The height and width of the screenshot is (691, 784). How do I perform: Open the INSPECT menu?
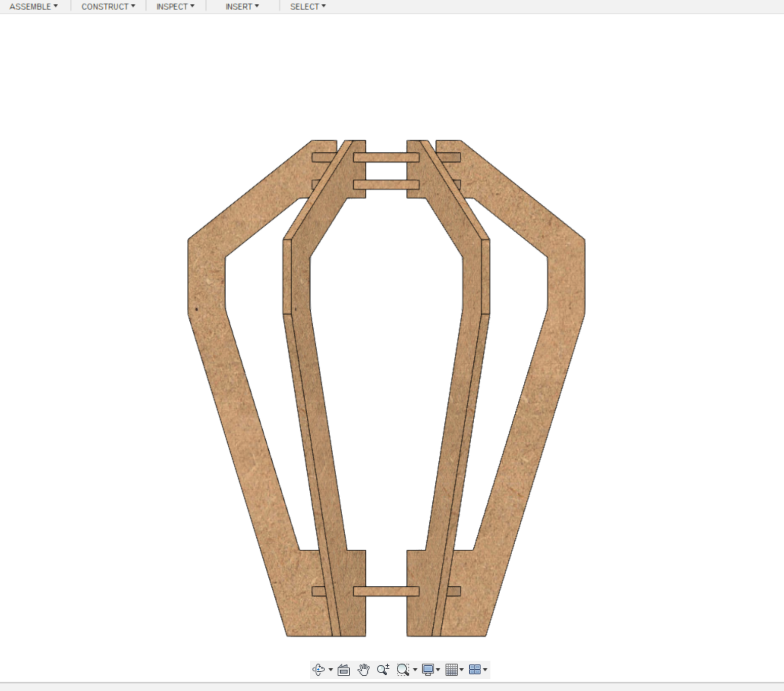point(175,7)
